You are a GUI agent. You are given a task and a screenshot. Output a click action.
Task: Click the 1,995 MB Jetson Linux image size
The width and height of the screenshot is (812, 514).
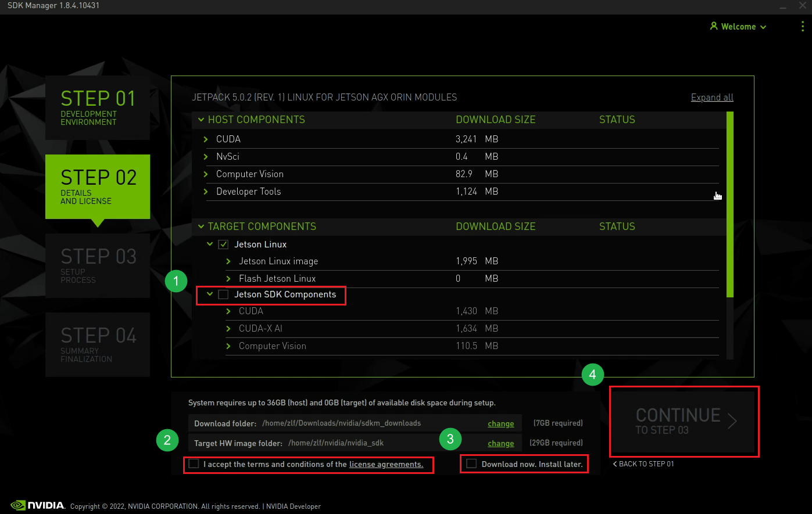tap(477, 261)
